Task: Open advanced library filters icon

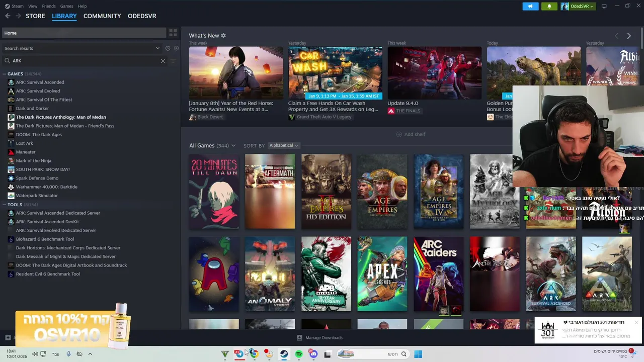Action: point(173,61)
